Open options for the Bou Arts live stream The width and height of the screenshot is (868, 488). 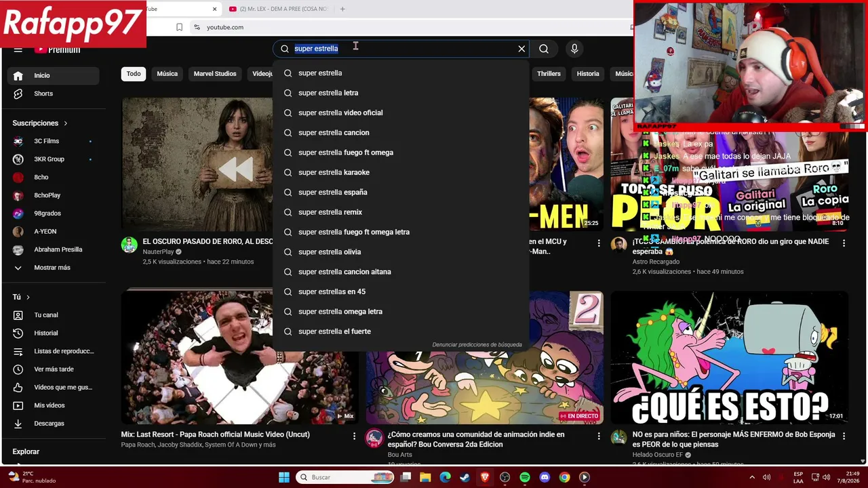(x=599, y=436)
